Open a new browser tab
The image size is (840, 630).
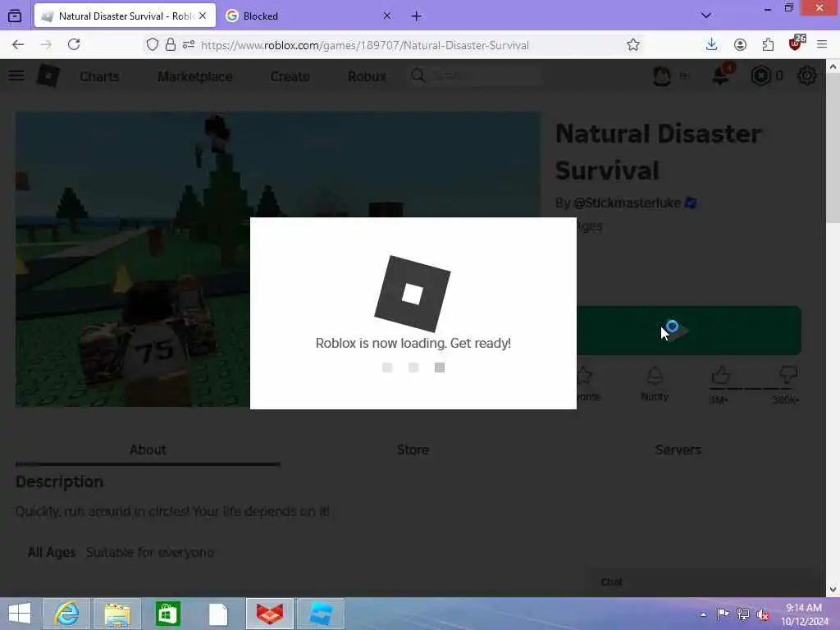pos(416,16)
